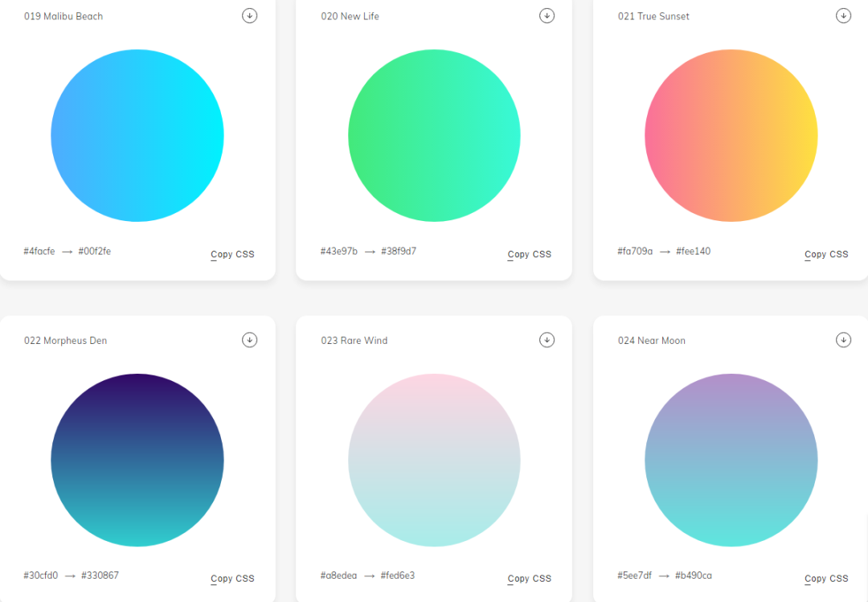Image resolution: width=868 pixels, height=602 pixels.
Task: Copy CSS for Near Moon
Action: [826, 578]
